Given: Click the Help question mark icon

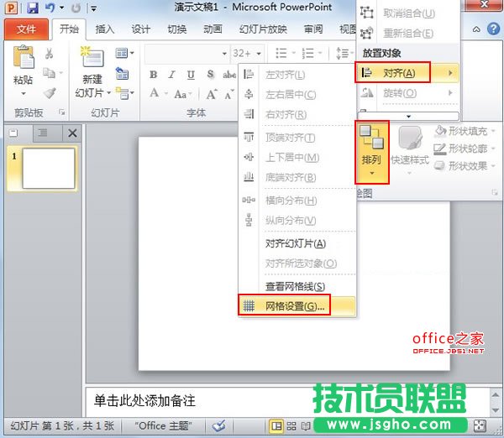Looking at the screenshot, I should (x=493, y=29).
